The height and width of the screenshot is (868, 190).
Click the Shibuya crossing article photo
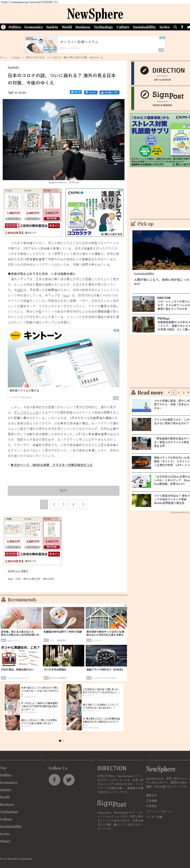tap(63, 140)
